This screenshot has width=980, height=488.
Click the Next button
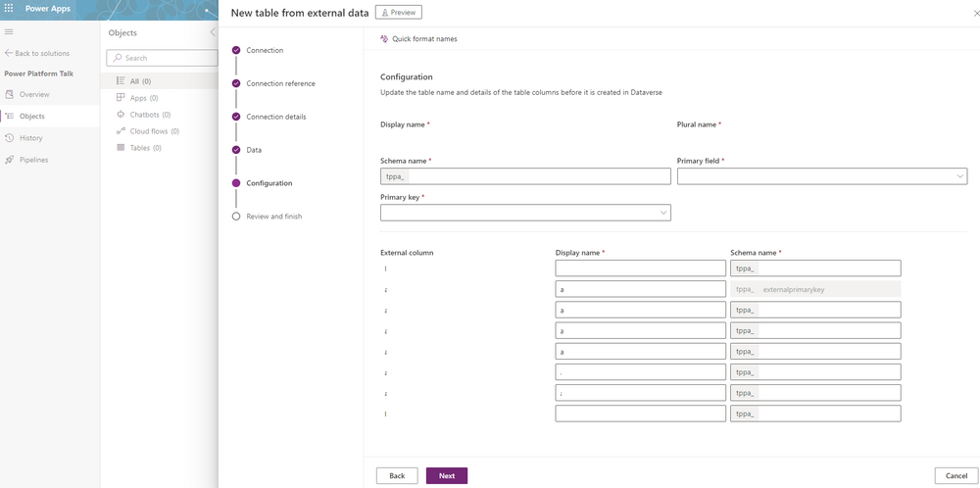pyautogui.click(x=446, y=475)
